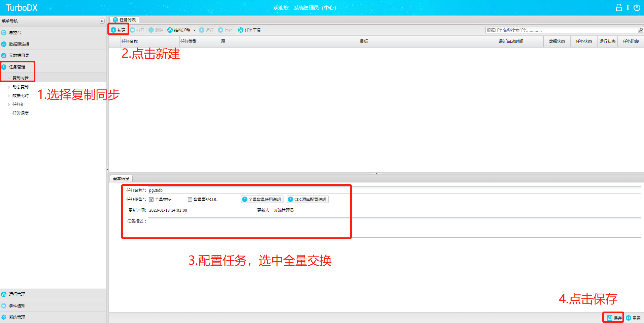The image size is (644, 323).
Task: Open the CDC源库配置说明 help button
Action: click(x=307, y=200)
